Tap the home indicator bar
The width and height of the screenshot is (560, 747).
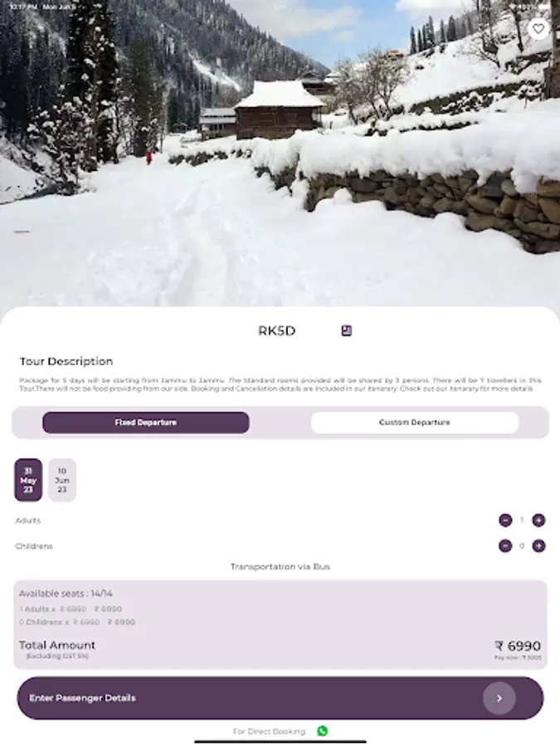(280, 742)
